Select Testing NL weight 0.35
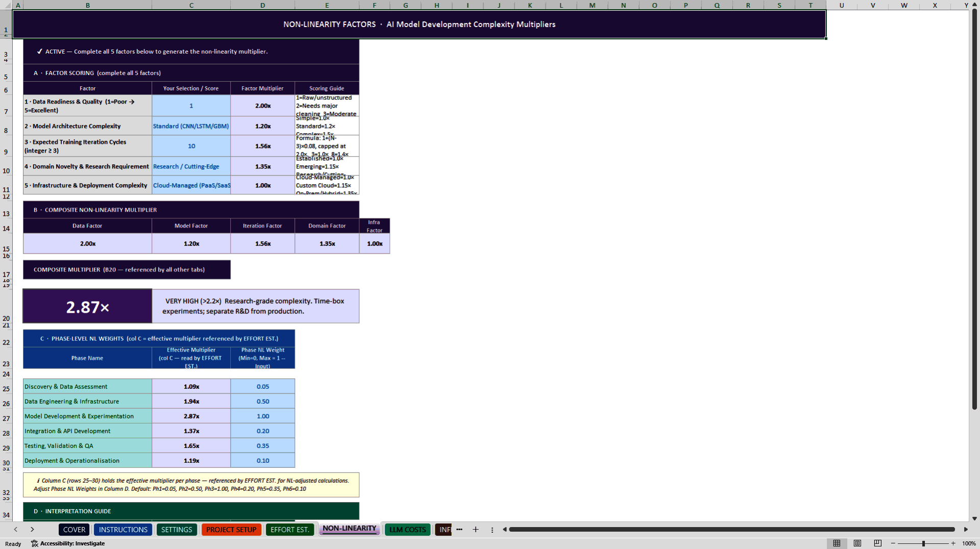 tap(262, 446)
